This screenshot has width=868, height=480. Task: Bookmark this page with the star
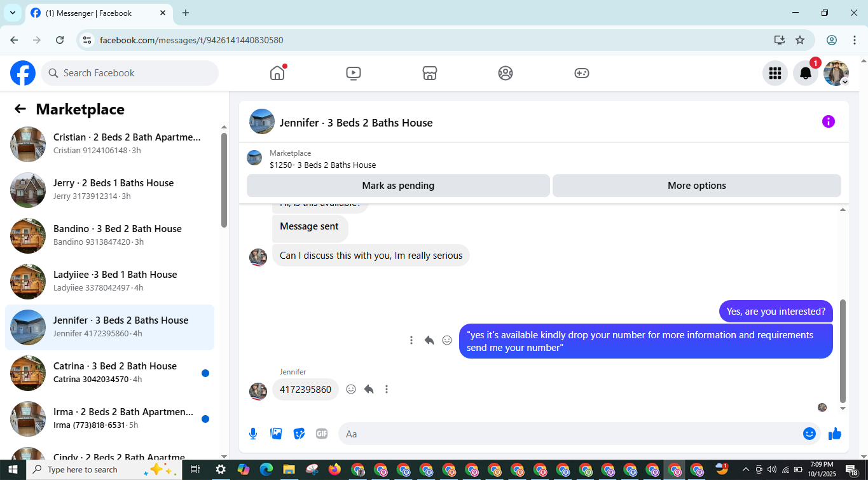coord(800,40)
